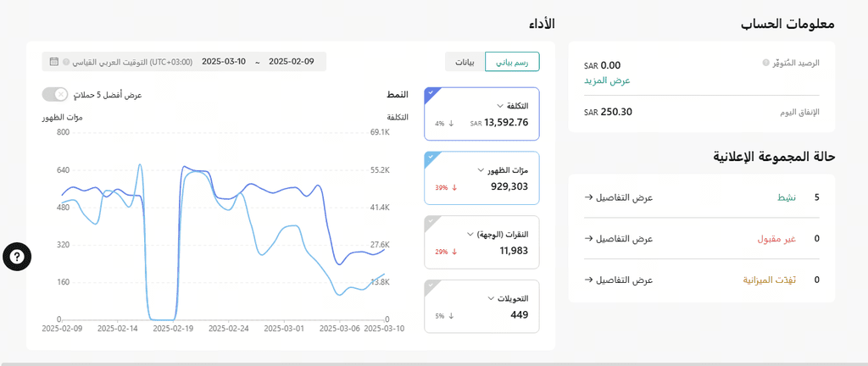Expand the النقرات (الوجهة) metric dropdown
The width and height of the screenshot is (868, 366).
[470, 234]
